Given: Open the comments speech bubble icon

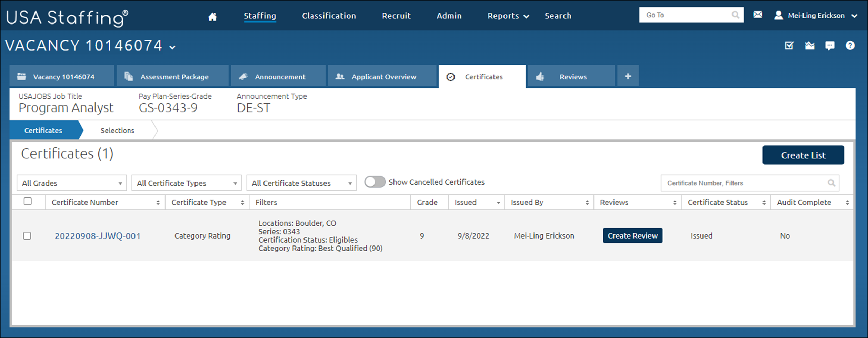Looking at the screenshot, I should coord(830,46).
